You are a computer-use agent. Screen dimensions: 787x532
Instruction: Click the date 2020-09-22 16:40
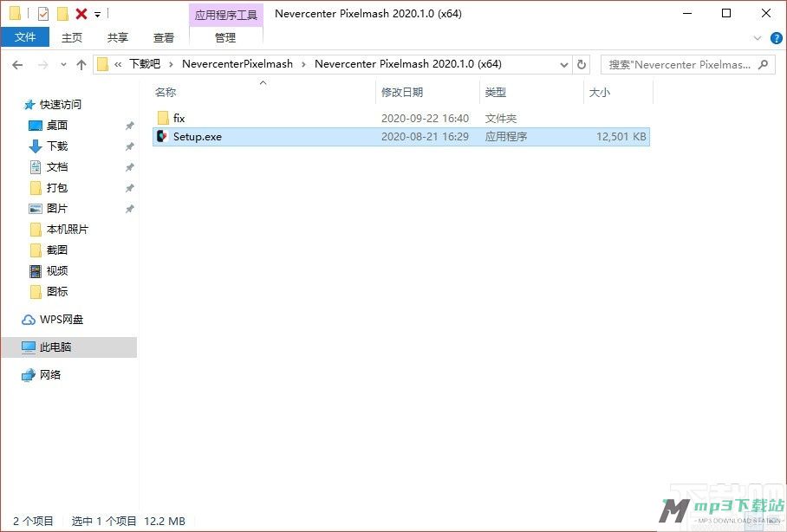click(425, 119)
